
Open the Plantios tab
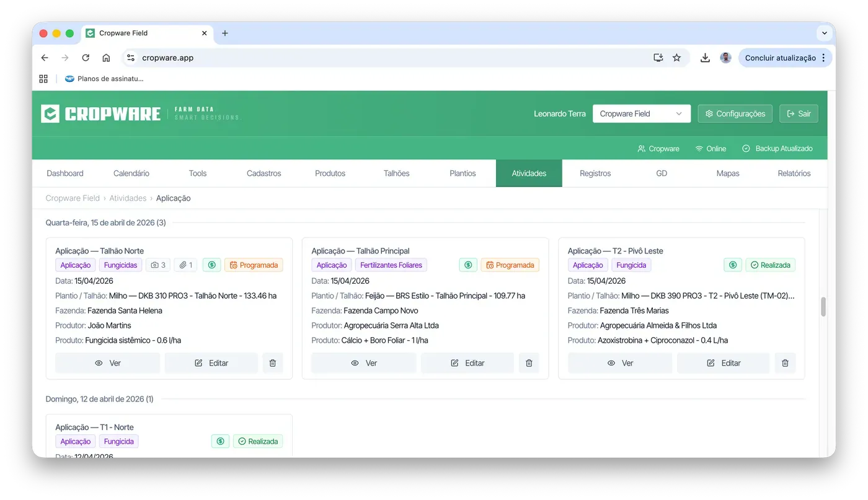(463, 173)
